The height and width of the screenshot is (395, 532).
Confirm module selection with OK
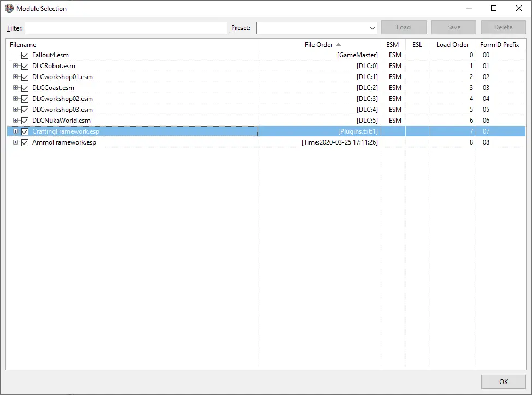coord(504,382)
